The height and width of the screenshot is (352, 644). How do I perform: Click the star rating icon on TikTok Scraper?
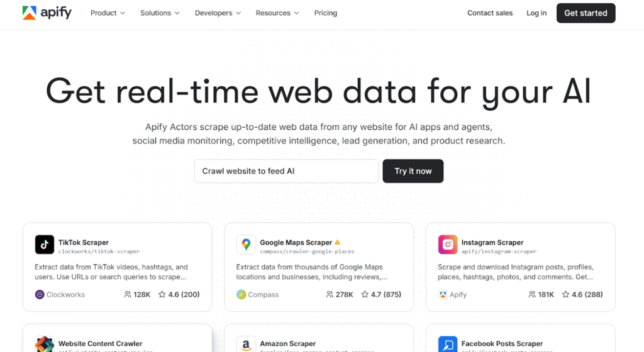point(162,294)
